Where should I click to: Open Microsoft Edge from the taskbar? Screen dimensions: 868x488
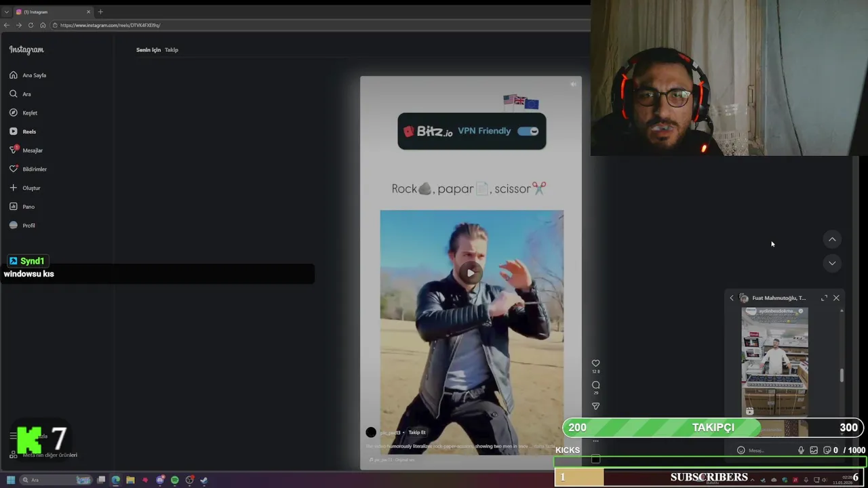pyautogui.click(x=115, y=480)
